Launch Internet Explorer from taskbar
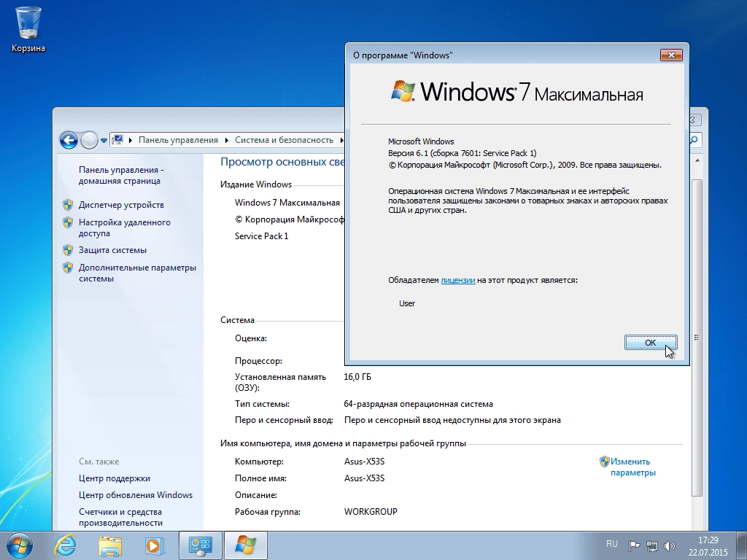This screenshot has width=747, height=560. 65,545
